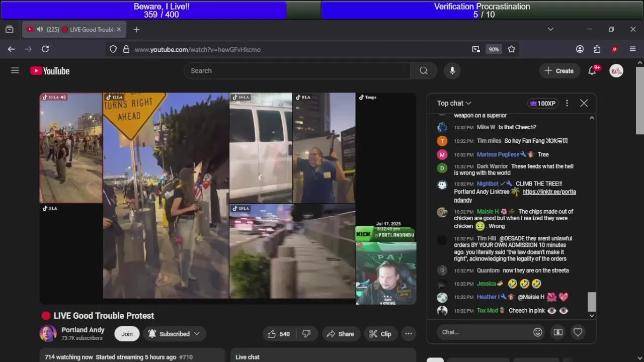Screen dimensions: 644x362
Task: Like the video with thumbs up
Action: pyautogui.click(x=278, y=334)
